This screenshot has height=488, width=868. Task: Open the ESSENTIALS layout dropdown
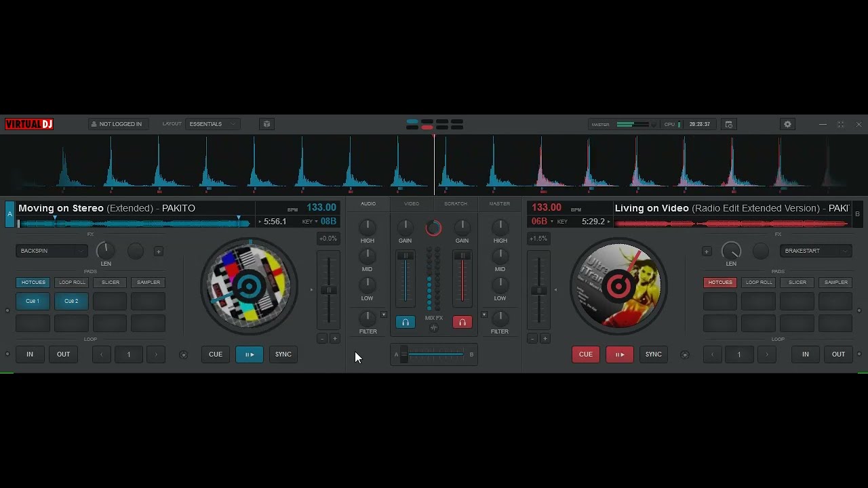[213, 124]
